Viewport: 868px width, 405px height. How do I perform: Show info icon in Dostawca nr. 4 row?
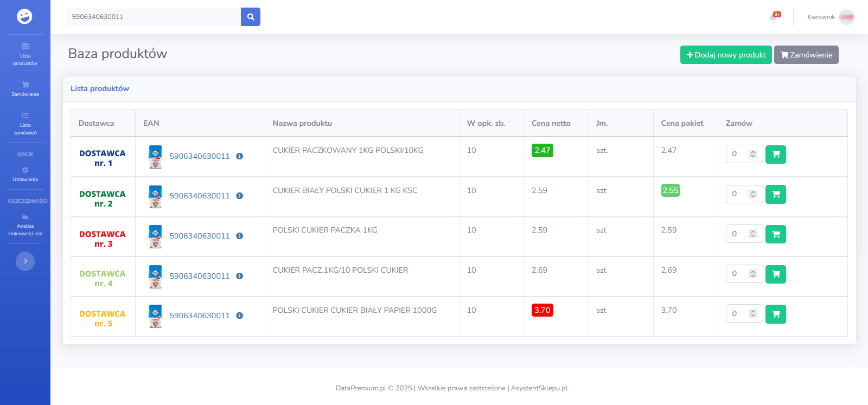pyautogui.click(x=239, y=276)
